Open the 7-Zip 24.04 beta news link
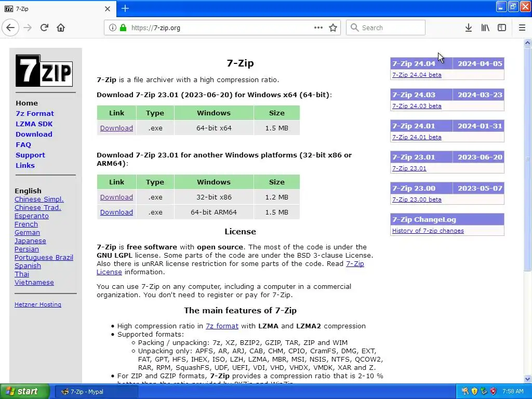532x399 pixels. [417, 75]
